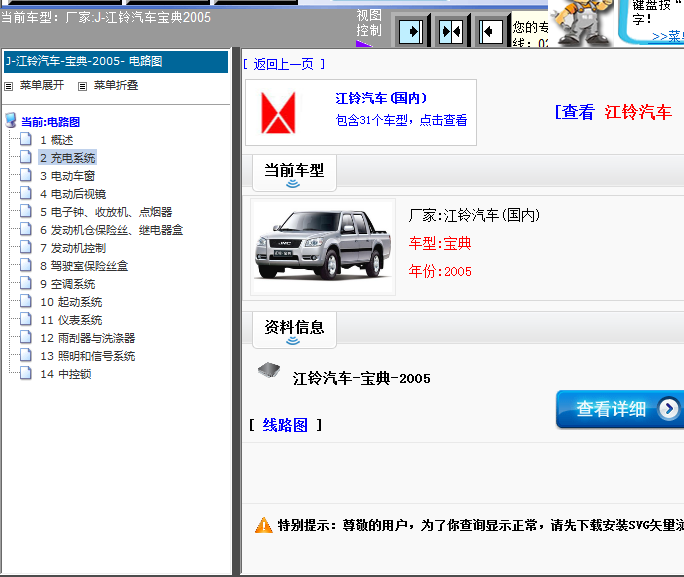
Task: Click the vertical divider bar between panels
Action: point(236,312)
